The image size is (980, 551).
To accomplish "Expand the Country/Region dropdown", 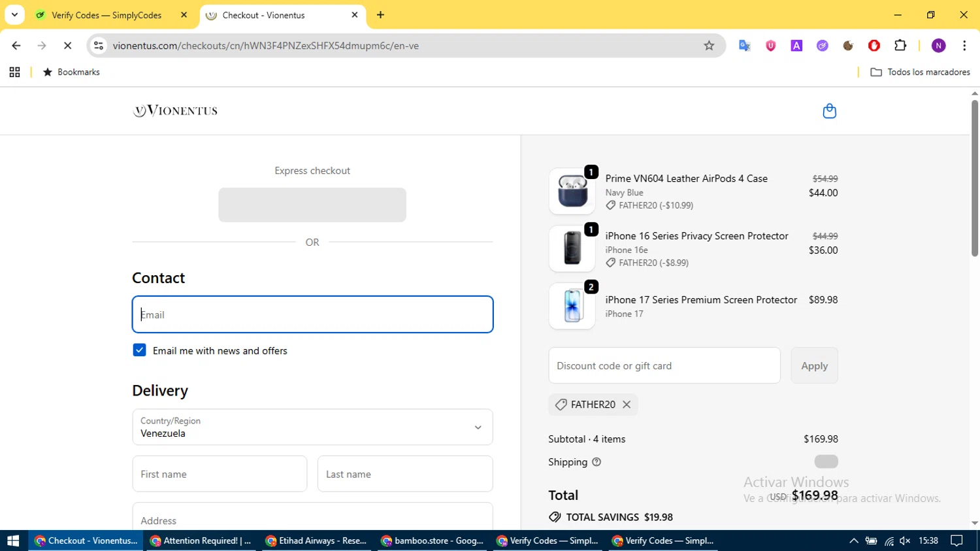I will [x=312, y=427].
